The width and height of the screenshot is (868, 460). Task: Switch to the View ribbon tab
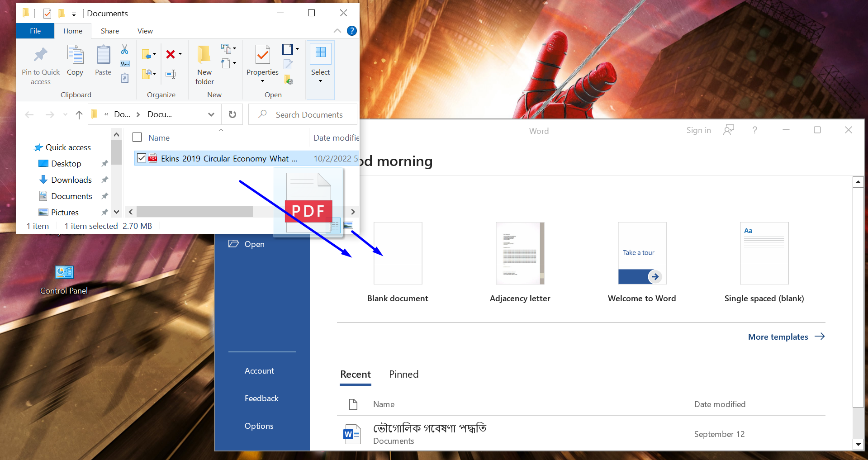tap(145, 31)
